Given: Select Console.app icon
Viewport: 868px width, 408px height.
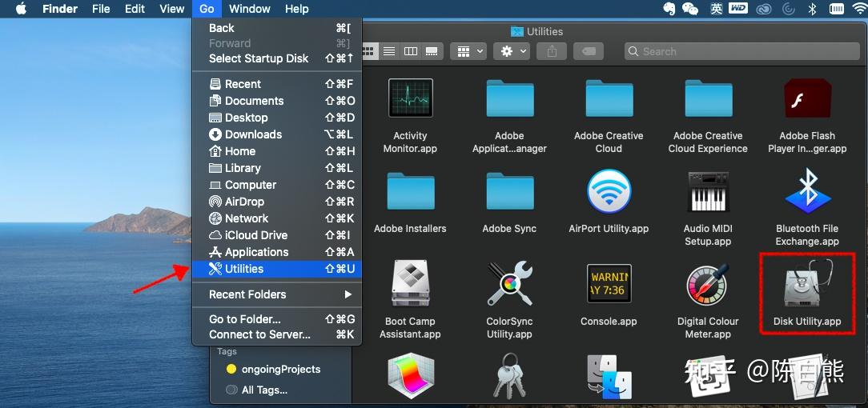Looking at the screenshot, I should pyautogui.click(x=609, y=284).
